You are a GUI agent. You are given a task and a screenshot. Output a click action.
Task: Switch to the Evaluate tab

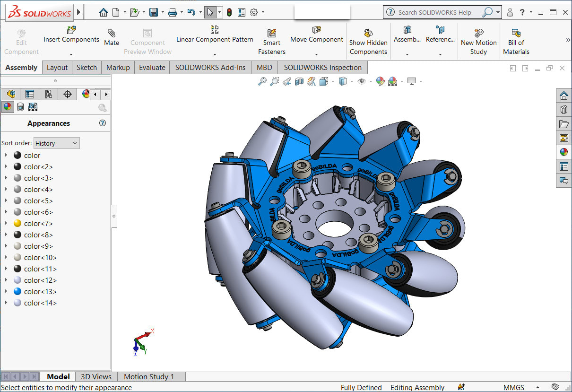(x=152, y=68)
